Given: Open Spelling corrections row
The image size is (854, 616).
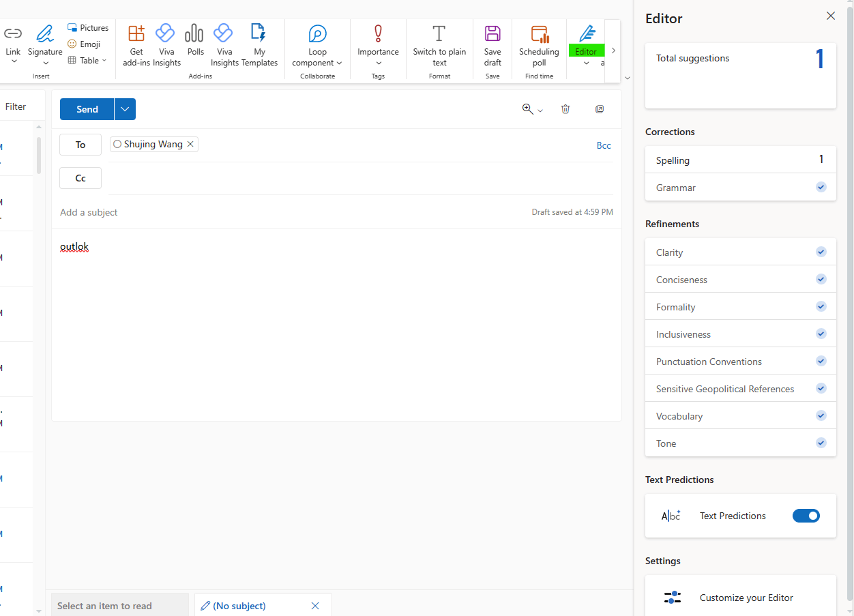Looking at the screenshot, I should coord(741,160).
